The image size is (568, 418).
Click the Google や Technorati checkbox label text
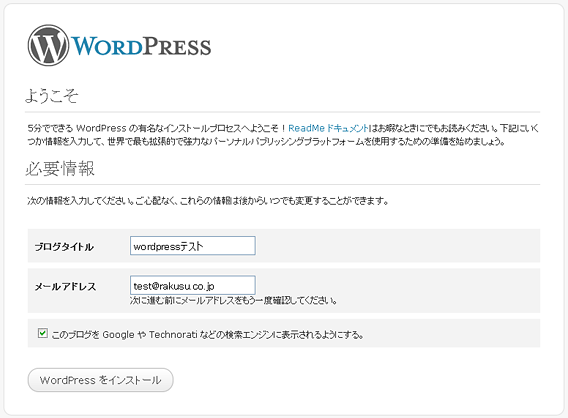point(208,334)
